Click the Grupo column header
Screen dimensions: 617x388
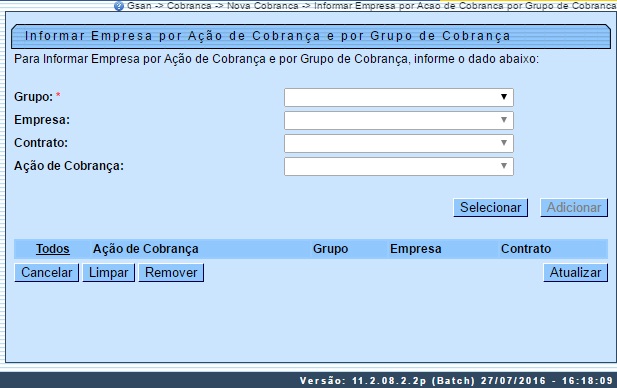331,249
